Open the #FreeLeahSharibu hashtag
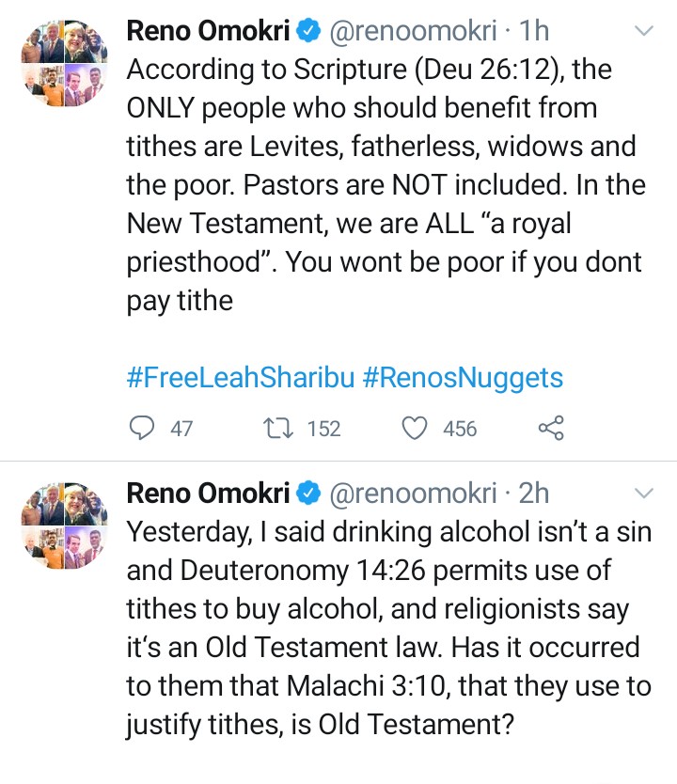The height and width of the screenshot is (784, 677). (240, 378)
